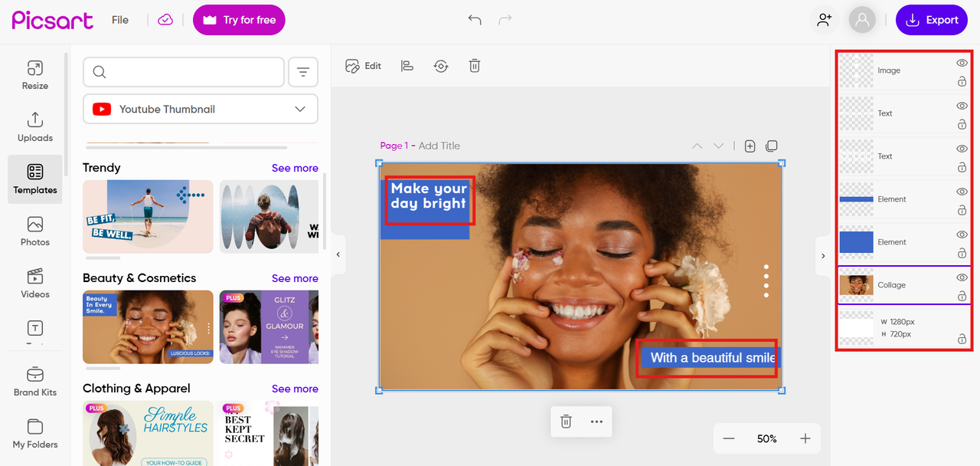Click the cloud save status icon
The image size is (980, 466).
pos(165,20)
